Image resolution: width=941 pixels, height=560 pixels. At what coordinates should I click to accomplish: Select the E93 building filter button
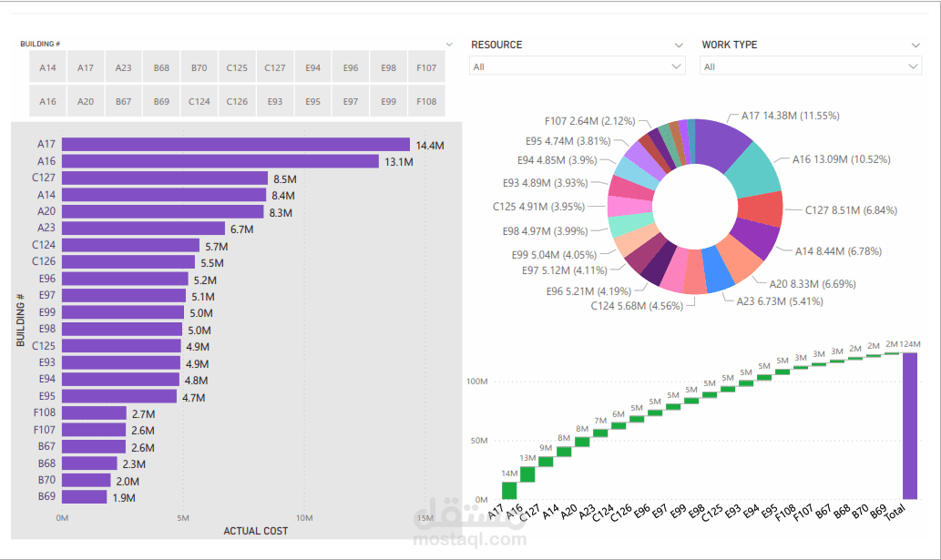coord(274,101)
